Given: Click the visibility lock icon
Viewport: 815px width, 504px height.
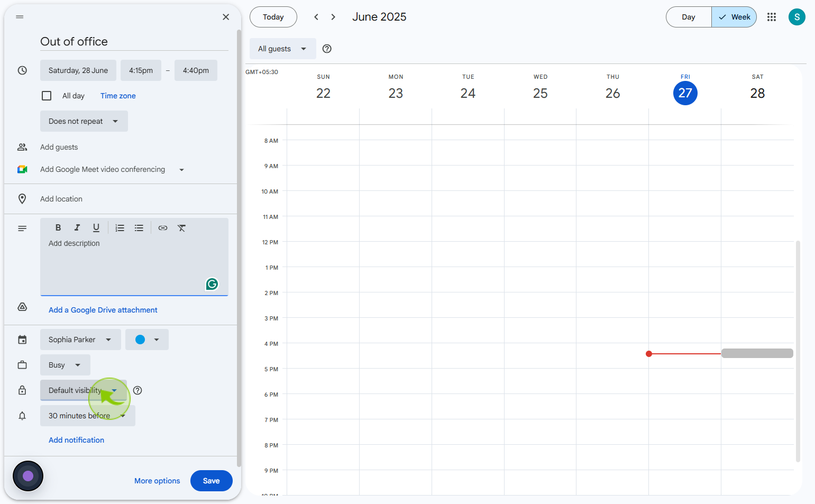Looking at the screenshot, I should pos(22,390).
